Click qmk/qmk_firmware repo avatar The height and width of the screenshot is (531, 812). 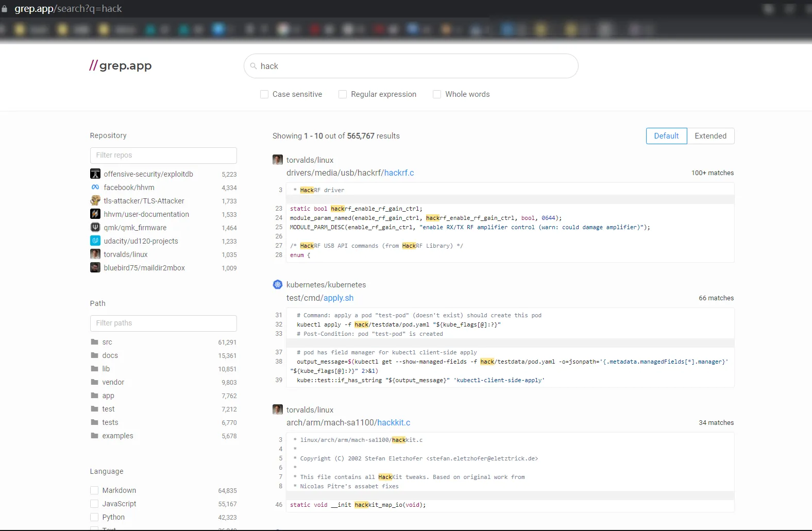click(95, 228)
